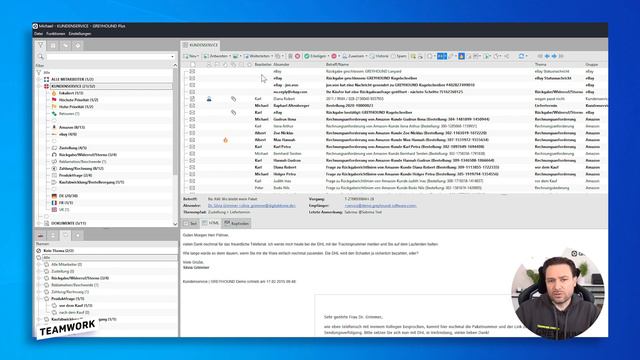Click the Erledigen toolbar button

[x=315, y=56]
